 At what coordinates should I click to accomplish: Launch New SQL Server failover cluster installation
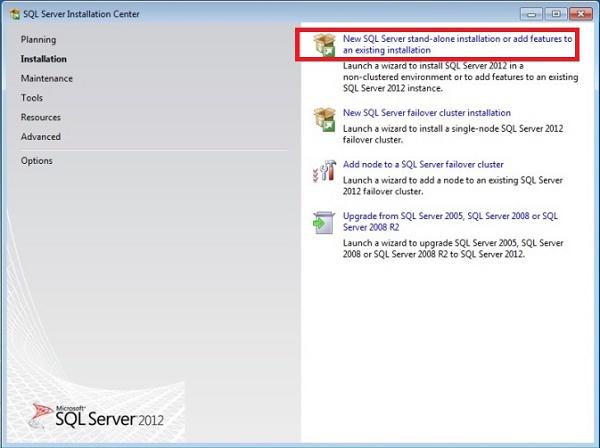[x=426, y=113]
